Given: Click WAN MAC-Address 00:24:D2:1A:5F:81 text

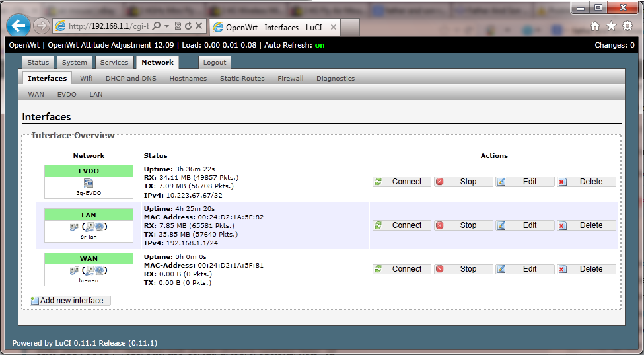Looking at the screenshot, I should (x=203, y=266).
